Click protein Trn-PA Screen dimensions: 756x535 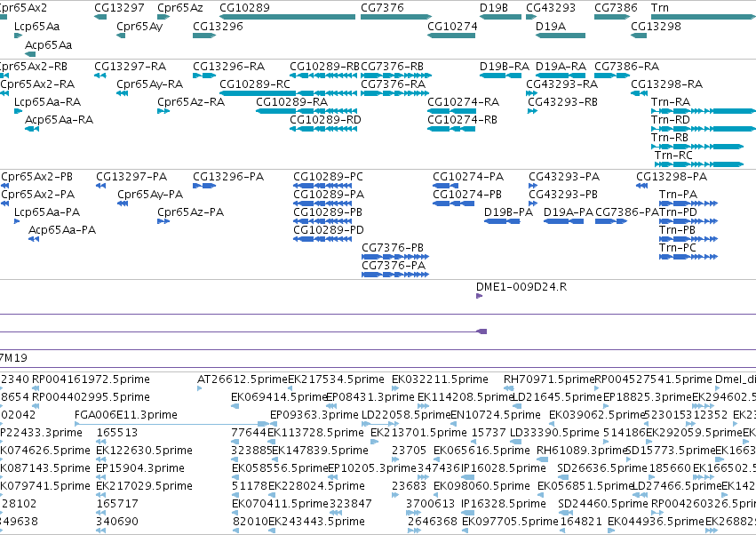[x=688, y=204]
